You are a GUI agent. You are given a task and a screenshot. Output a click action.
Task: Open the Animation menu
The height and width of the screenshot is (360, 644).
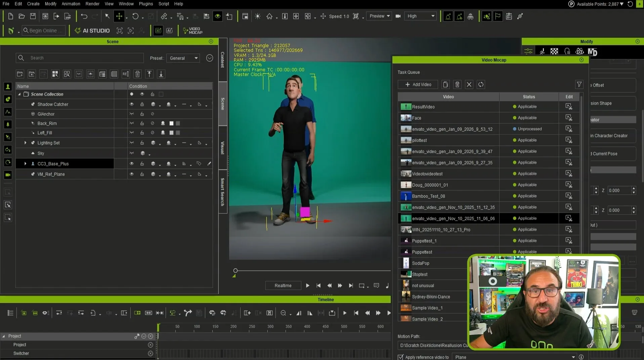tap(71, 4)
